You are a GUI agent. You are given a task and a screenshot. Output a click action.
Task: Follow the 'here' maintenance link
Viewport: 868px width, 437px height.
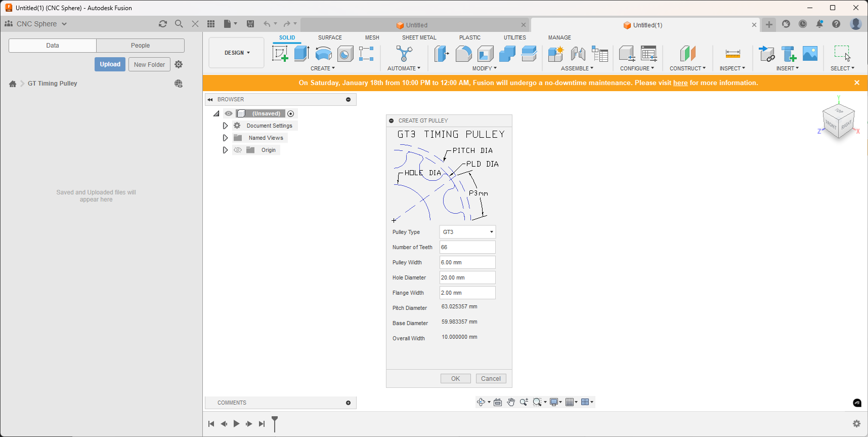680,83
